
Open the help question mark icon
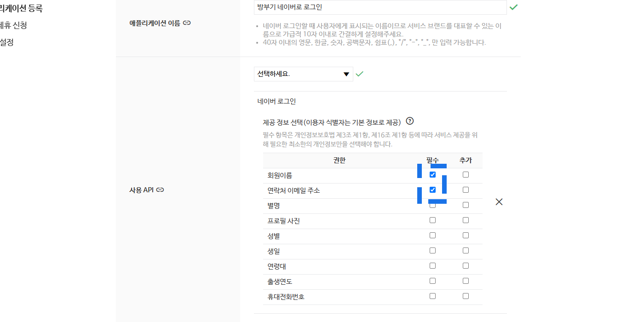click(410, 121)
